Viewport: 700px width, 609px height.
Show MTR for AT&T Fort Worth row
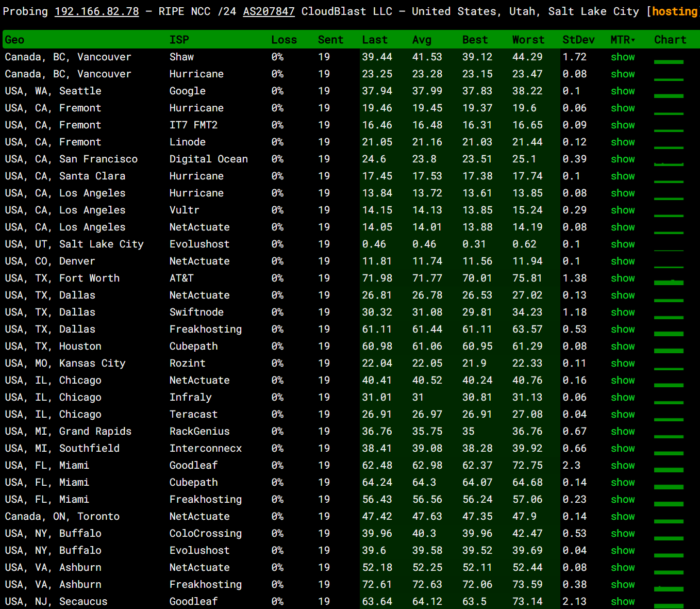(x=623, y=278)
